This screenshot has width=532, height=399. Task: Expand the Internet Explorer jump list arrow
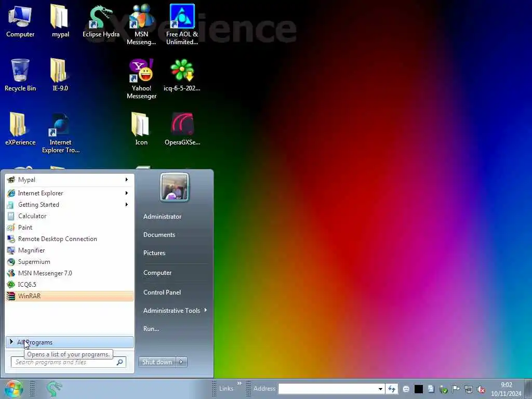[127, 193]
